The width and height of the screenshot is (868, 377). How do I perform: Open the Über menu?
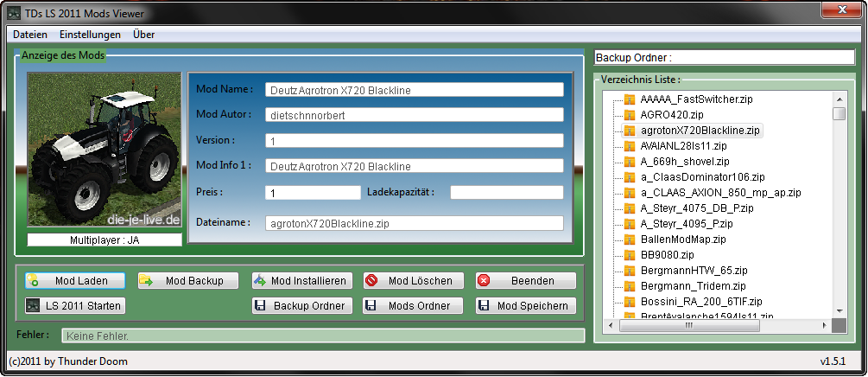144,35
